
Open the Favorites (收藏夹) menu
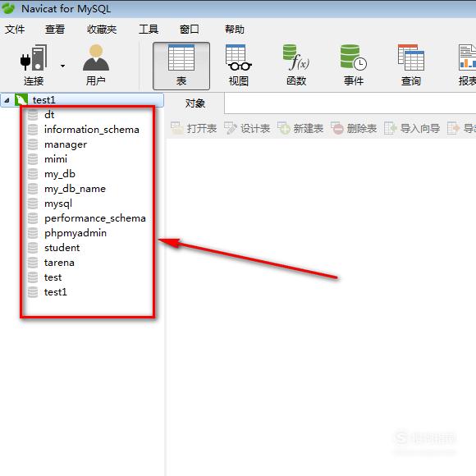coord(102,30)
